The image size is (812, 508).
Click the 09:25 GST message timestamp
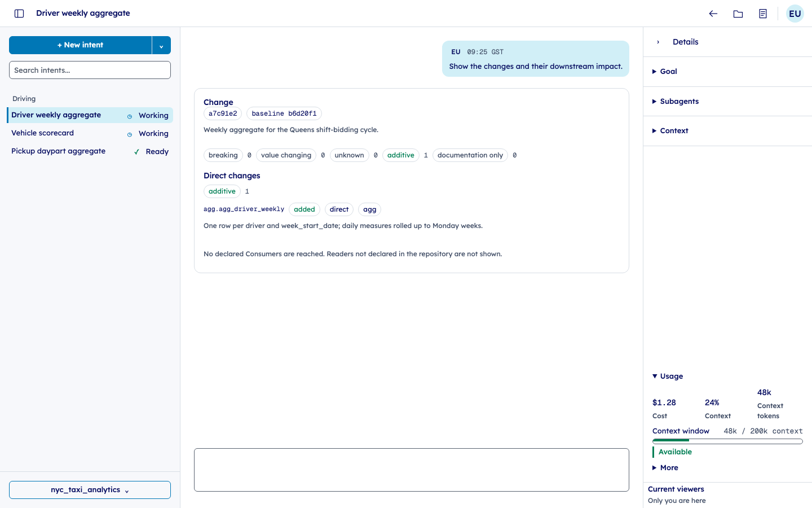coord(486,52)
